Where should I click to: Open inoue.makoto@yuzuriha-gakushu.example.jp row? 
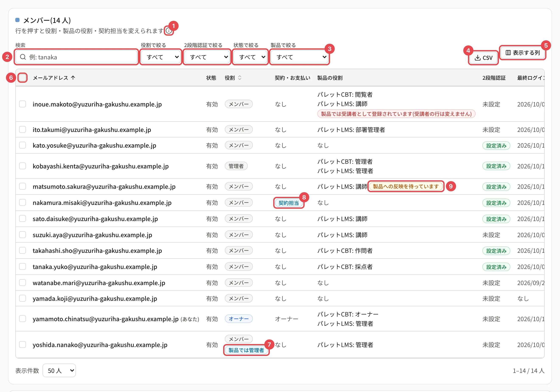tap(280, 104)
